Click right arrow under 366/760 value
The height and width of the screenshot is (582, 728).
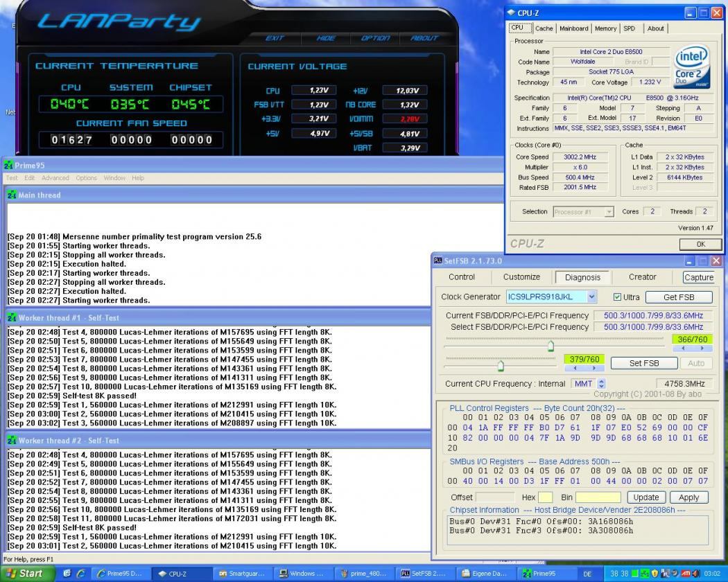coord(702,349)
